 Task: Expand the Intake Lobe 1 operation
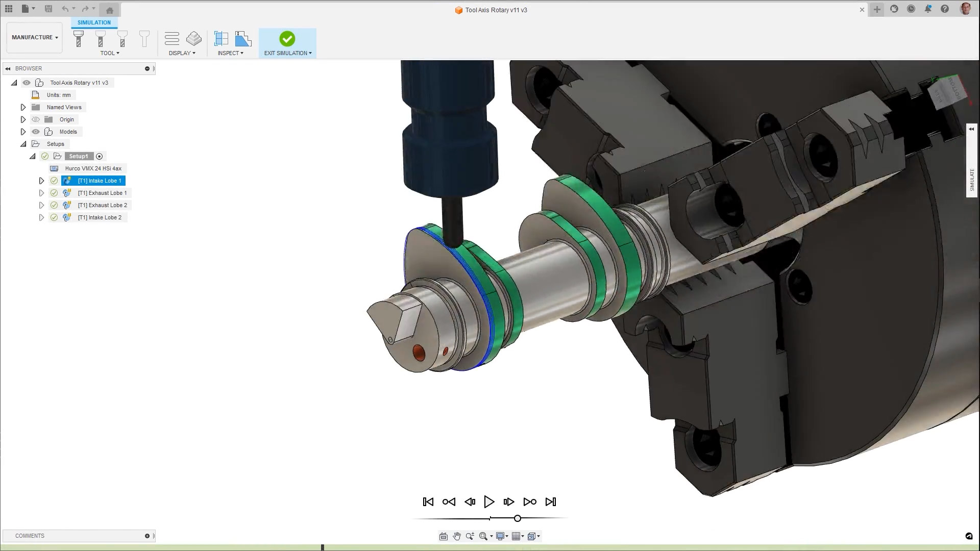41,181
